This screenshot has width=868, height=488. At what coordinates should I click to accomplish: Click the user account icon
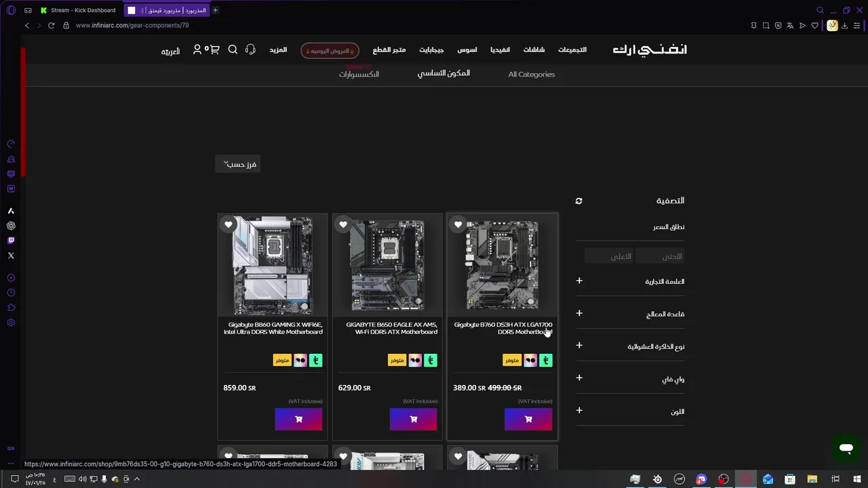click(197, 49)
